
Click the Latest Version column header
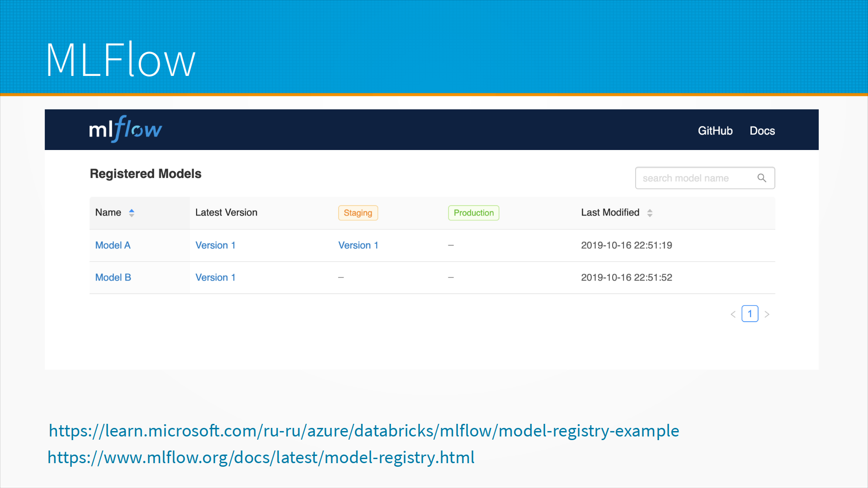point(226,212)
